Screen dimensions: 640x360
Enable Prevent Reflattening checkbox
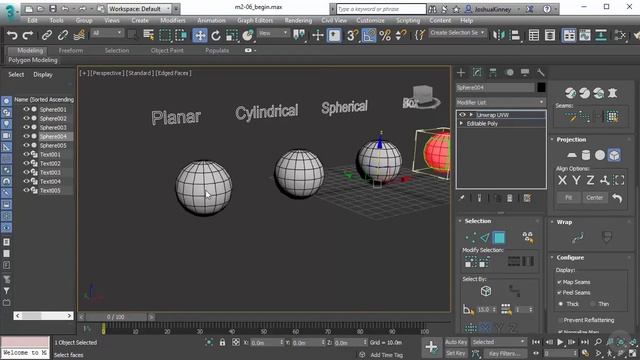tap(560, 320)
